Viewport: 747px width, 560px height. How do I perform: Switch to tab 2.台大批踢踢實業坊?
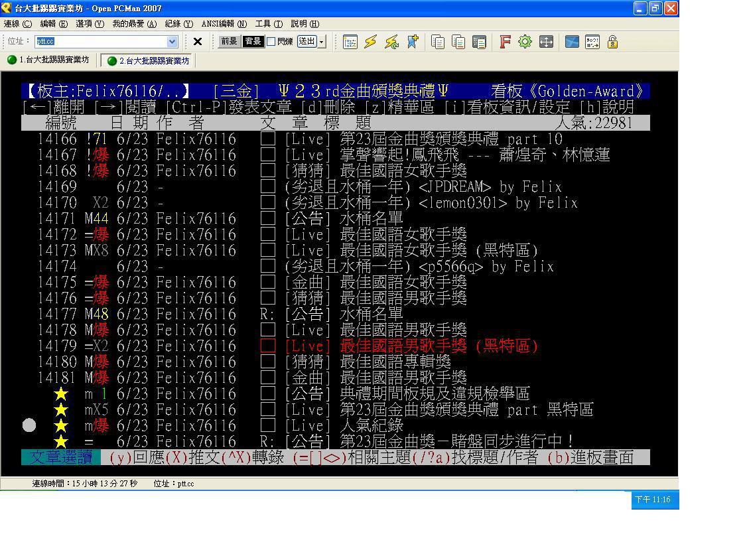click(147, 60)
